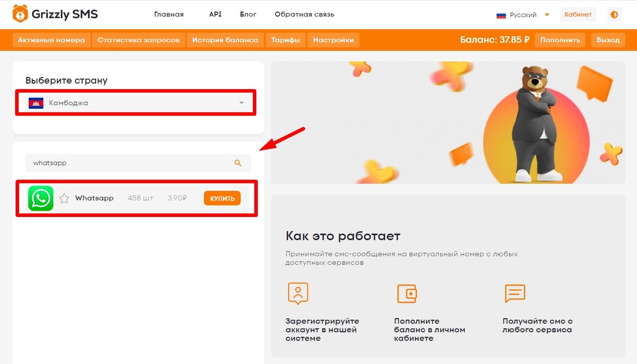Image resolution: width=637 pixels, height=364 pixels.
Task: Click inside the whatsapp search input field
Action: coord(106,163)
